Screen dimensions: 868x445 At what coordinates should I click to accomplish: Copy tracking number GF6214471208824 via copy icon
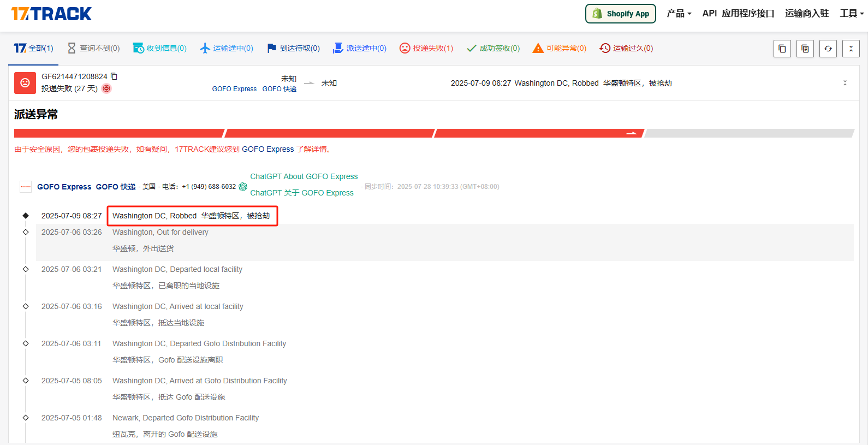point(114,76)
